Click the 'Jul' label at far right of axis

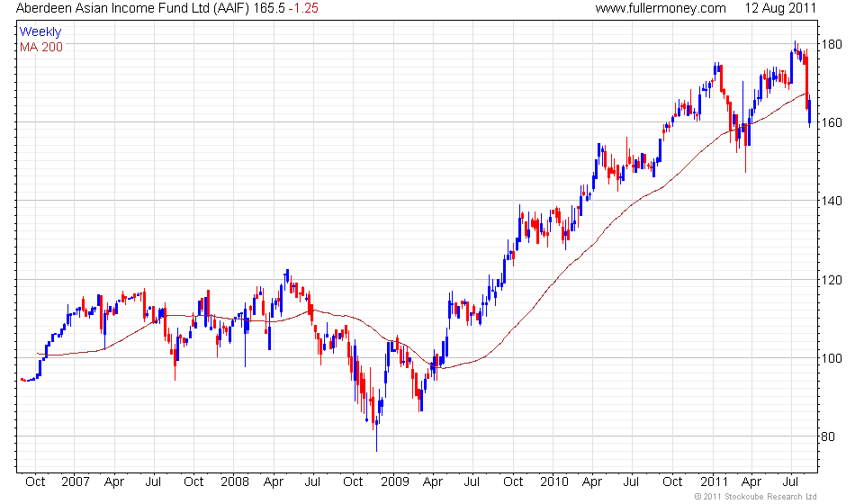point(791,481)
